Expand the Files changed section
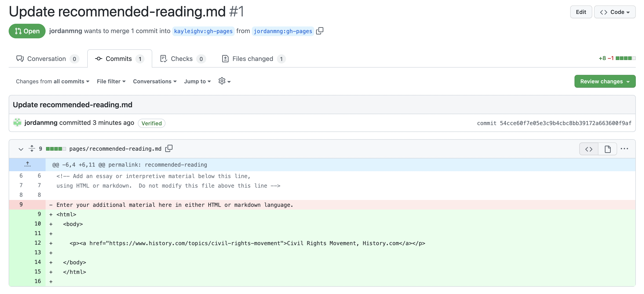This screenshot has width=644, height=294. (252, 58)
